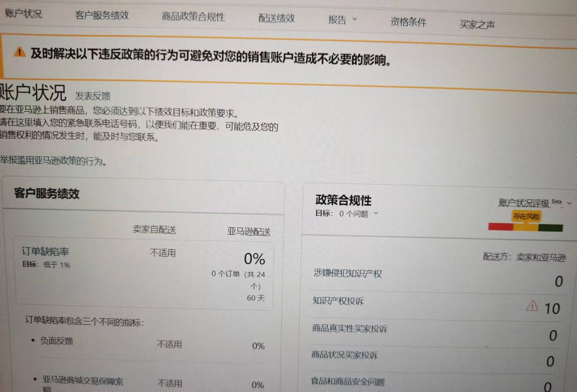Viewport: 577px width, 392px height.
Task: Click the green segment of rating bar
Action: 551,228
